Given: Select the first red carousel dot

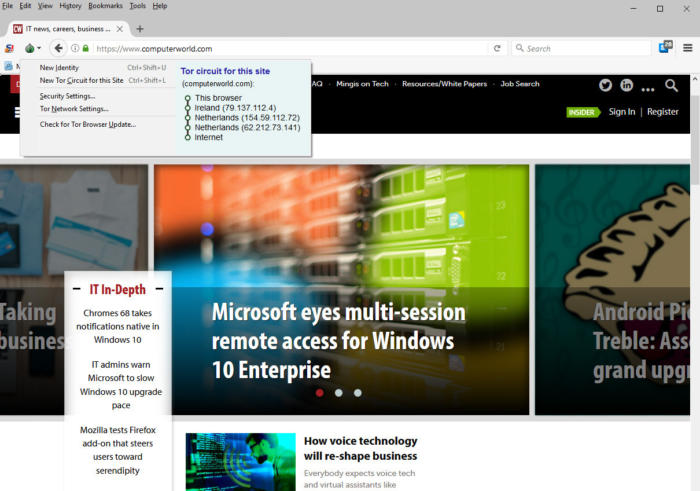Looking at the screenshot, I should point(320,393).
